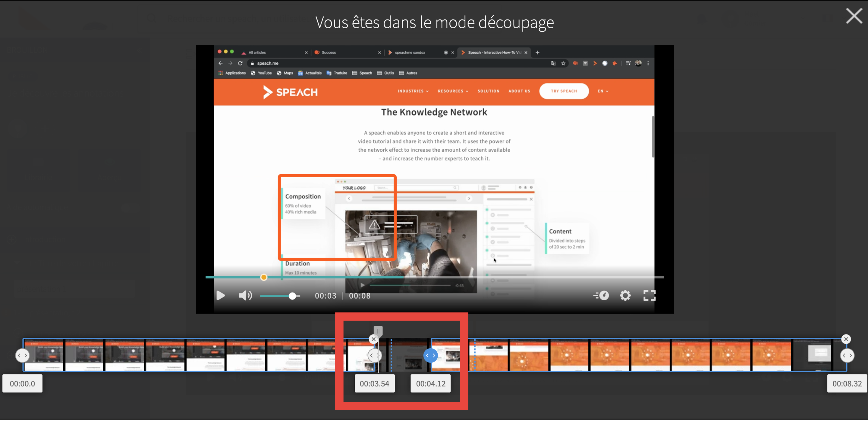Switch the player to fullscreen
The width and height of the screenshot is (868, 421).
click(x=649, y=296)
